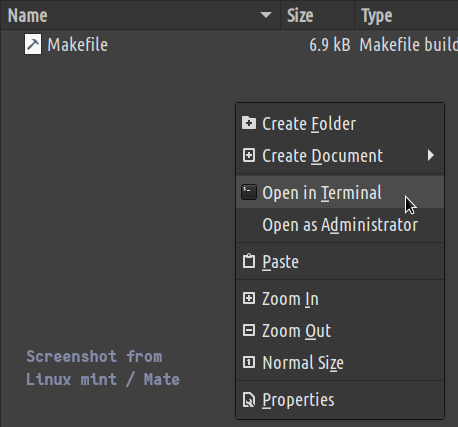Select Open in Terminal
Viewport: 458px width, 427px height.
click(x=340, y=192)
